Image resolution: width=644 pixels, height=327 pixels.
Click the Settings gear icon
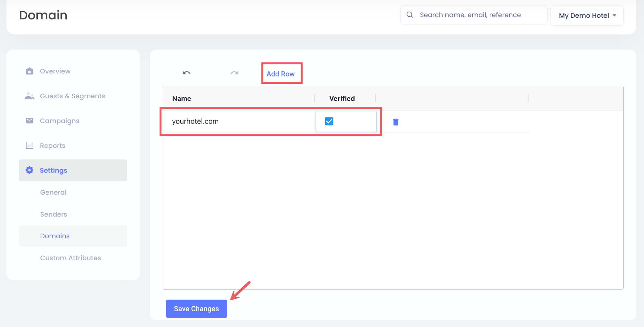click(x=29, y=170)
